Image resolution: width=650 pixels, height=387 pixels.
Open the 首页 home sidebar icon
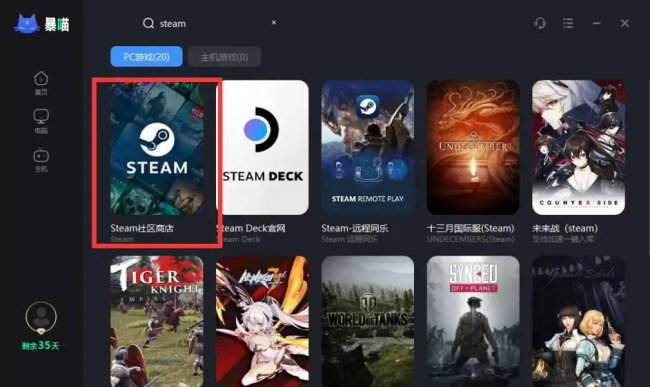point(41,78)
